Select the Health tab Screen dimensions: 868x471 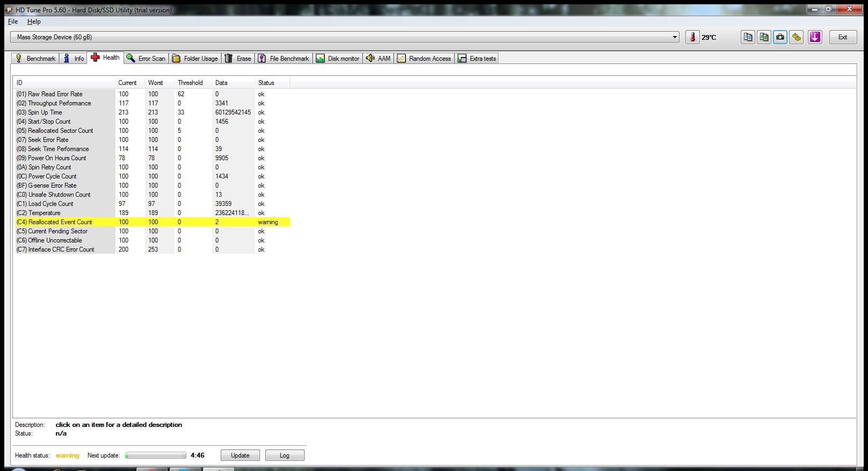[x=106, y=58]
